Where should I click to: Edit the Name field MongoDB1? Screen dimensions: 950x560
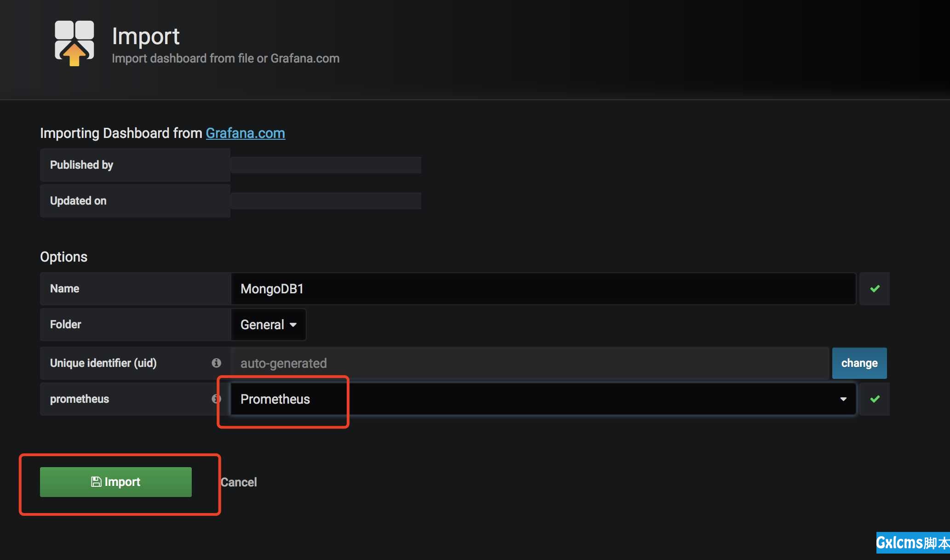[543, 289]
